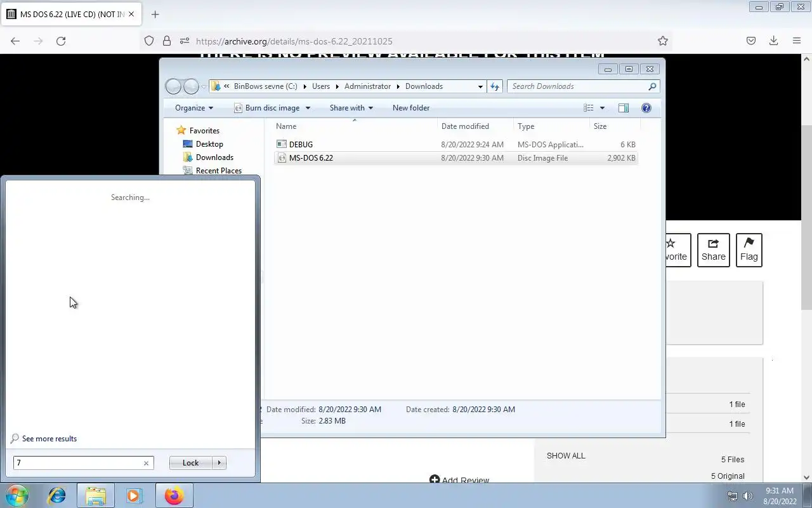Open Downloads in Favorites pane
812x508 pixels.
tap(214, 157)
